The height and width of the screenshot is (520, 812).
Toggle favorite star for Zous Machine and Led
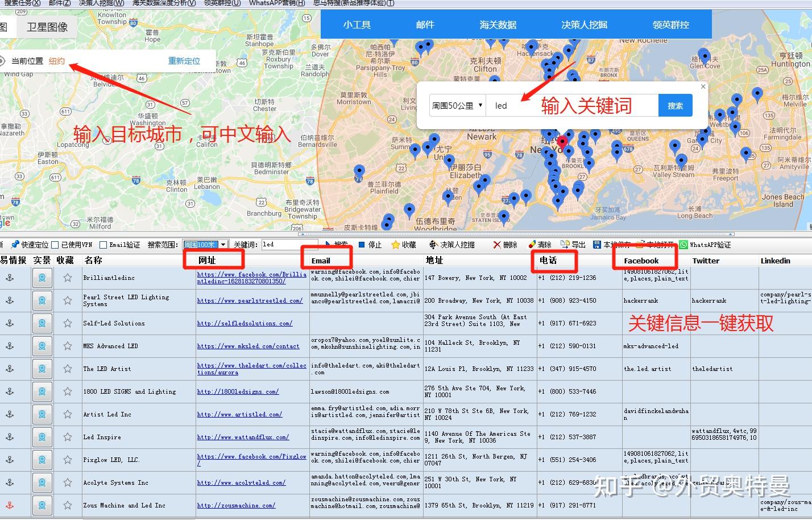point(68,505)
